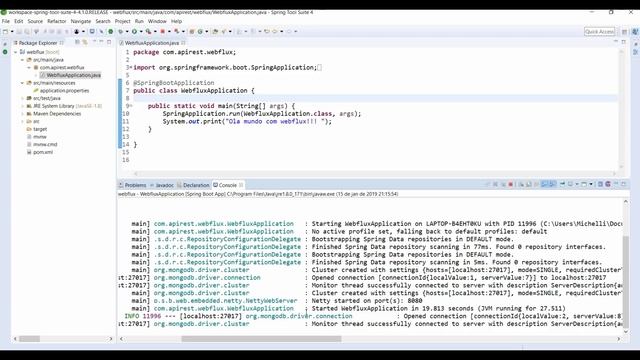This screenshot has width=640, height=360.
Task: Click the Save toolbar icon
Action: pos(19,31)
